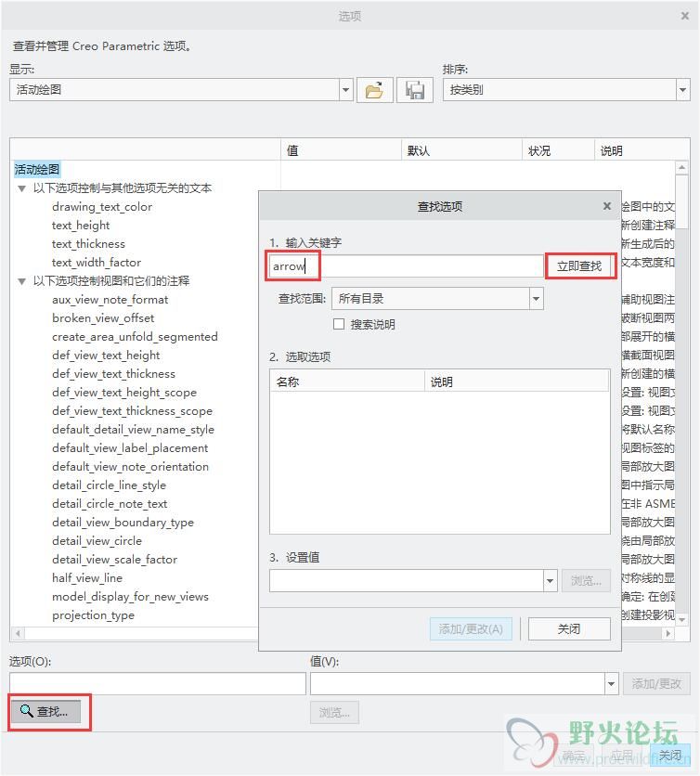Screen dimensions: 700x776
Task: Collapse 以下选项控制视图和它们的注释 group
Action: [21, 281]
